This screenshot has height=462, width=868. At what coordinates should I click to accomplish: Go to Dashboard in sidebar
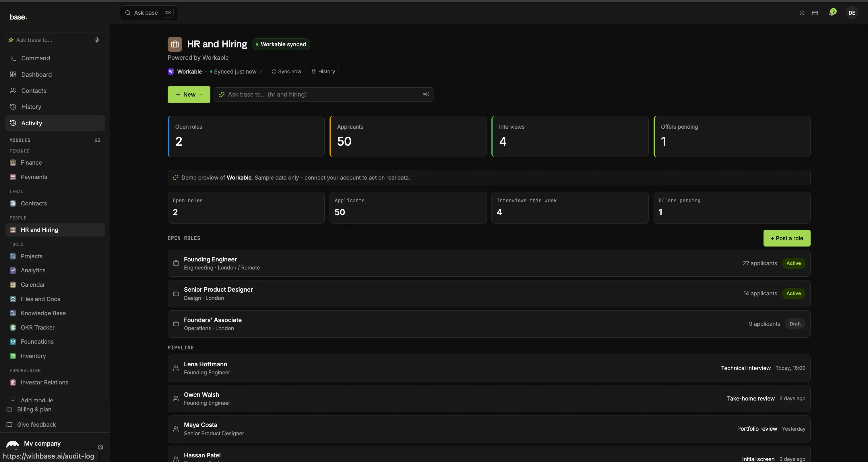coord(55,74)
